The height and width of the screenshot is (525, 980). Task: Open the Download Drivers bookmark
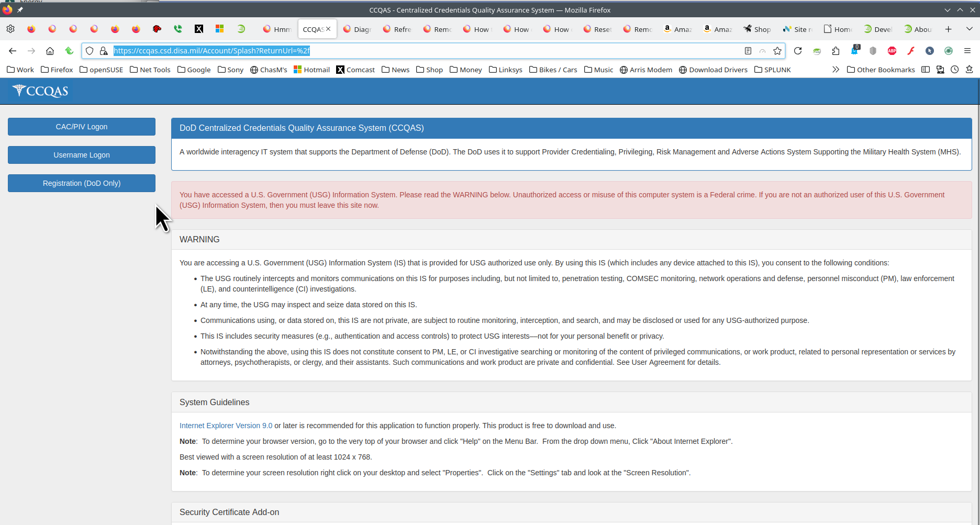(x=713, y=70)
